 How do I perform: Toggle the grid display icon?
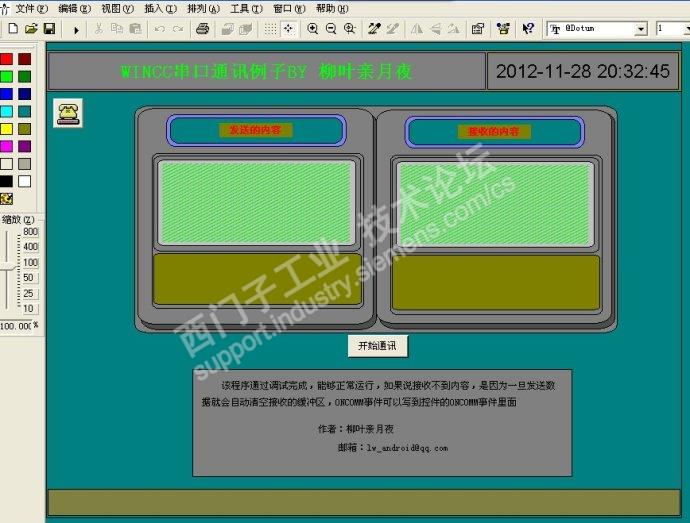pyautogui.click(x=270, y=29)
